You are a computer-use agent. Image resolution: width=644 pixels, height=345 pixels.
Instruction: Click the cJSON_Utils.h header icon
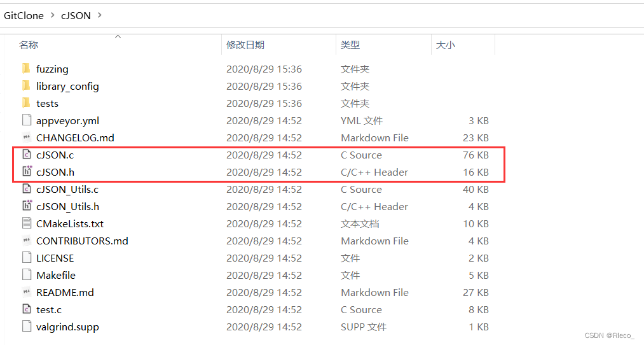(x=27, y=206)
